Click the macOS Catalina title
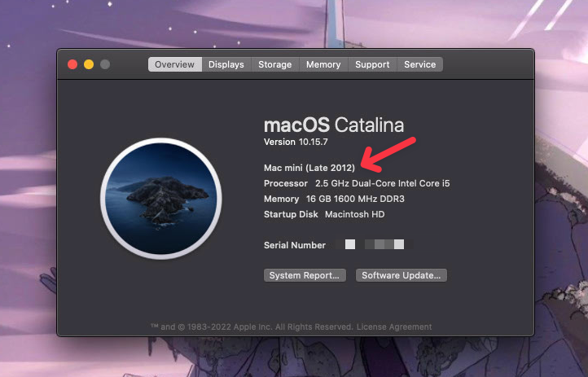Viewport: 588px width, 377px height. [x=334, y=125]
